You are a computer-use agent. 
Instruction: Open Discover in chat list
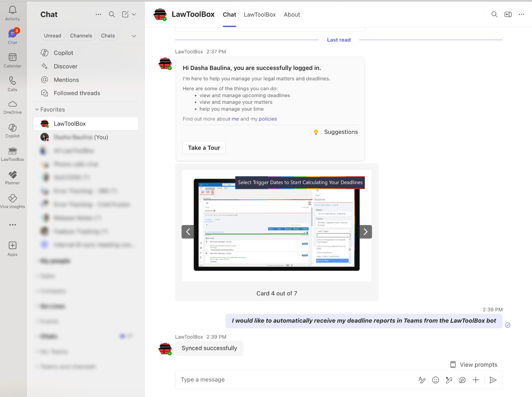pyautogui.click(x=86, y=66)
